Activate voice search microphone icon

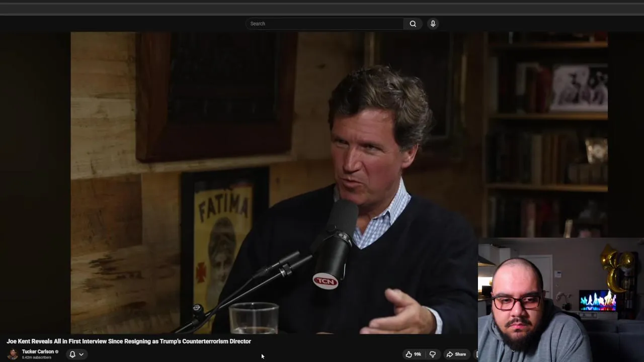(433, 24)
